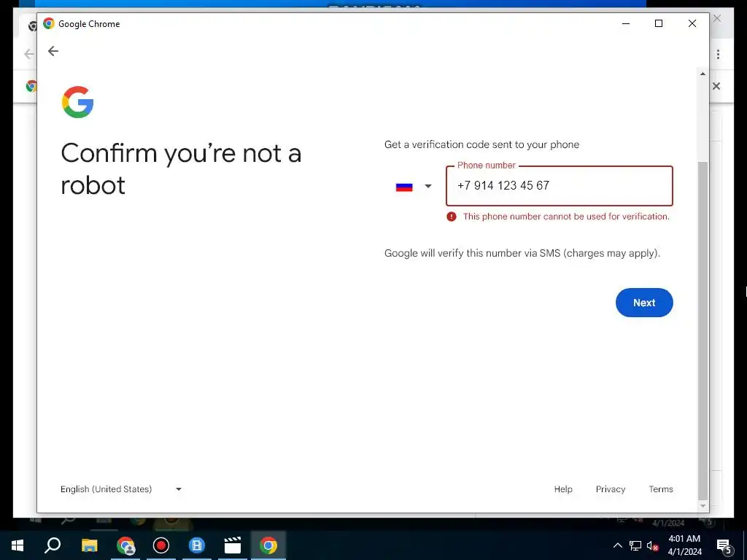Image resolution: width=747 pixels, height=560 pixels.
Task: Click the 'Google will verify this number via SMS' text
Action: (x=522, y=253)
